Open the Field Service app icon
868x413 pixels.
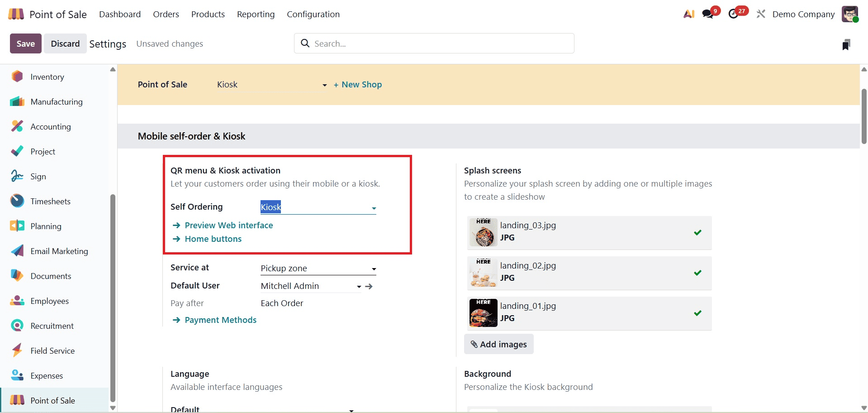17,351
